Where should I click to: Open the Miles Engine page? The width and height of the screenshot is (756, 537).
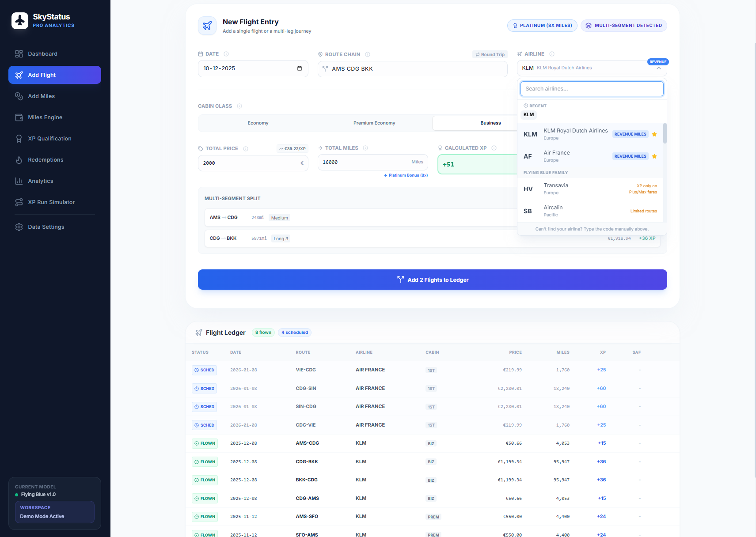pyautogui.click(x=45, y=117)
